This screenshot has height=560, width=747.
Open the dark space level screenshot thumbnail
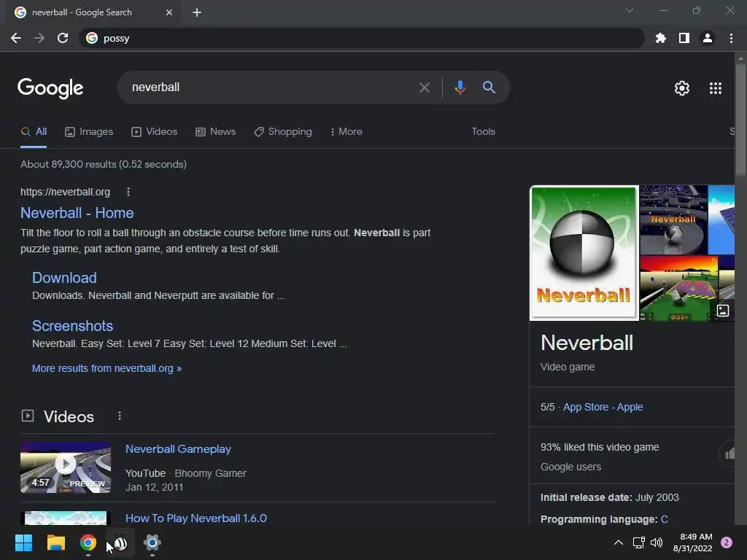coord(673,219)
